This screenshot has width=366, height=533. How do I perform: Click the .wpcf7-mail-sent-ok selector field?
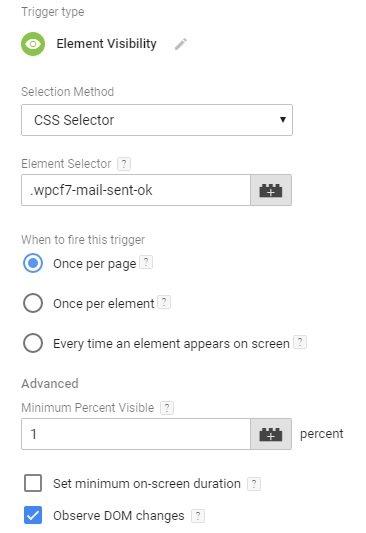[x=136, y=190]
